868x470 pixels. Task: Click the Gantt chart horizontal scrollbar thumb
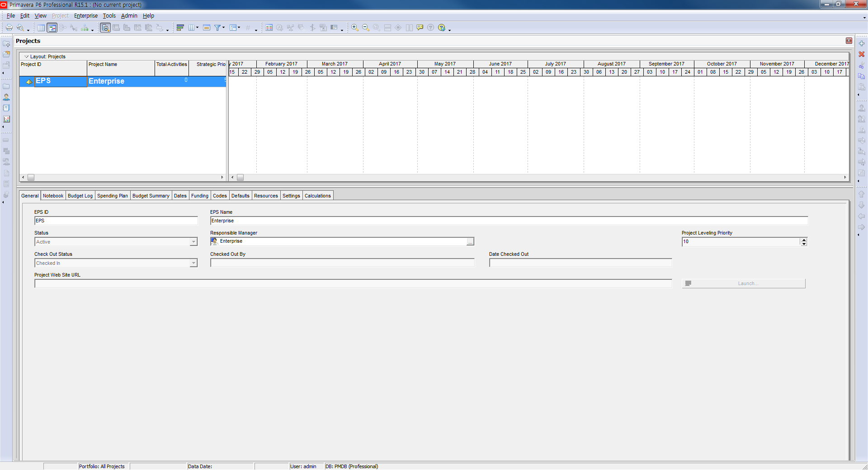pos(241,178)
